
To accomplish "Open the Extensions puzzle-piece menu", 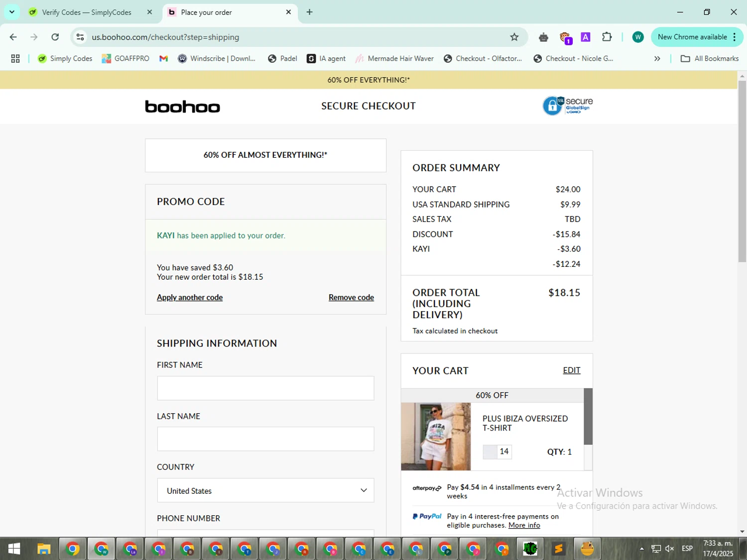I will [607, 37].
